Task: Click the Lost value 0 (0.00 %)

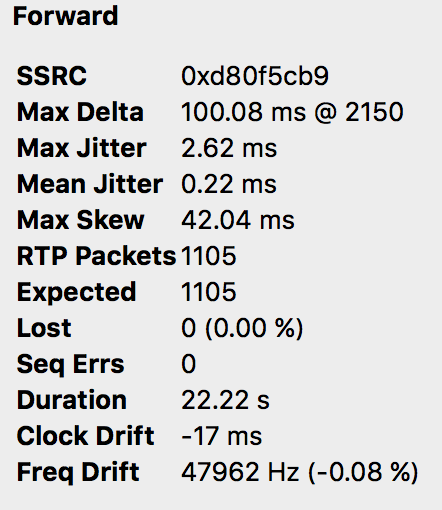Action: tap(242, 328)
